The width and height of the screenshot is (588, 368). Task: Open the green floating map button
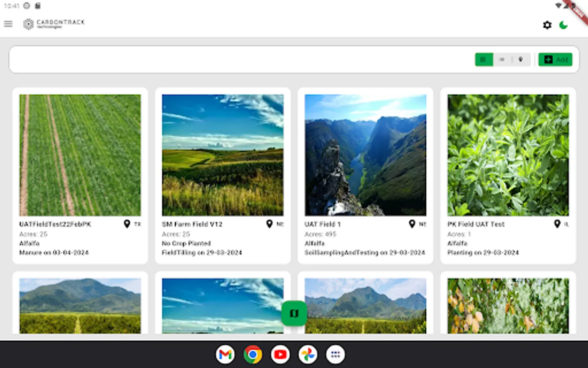coord(294,313)
